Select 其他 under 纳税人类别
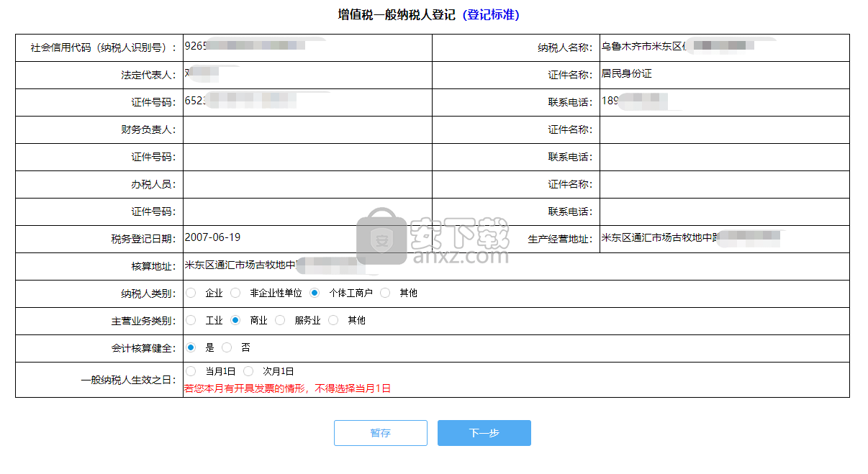Screen dimensions: 868x474 click(385, 293)
